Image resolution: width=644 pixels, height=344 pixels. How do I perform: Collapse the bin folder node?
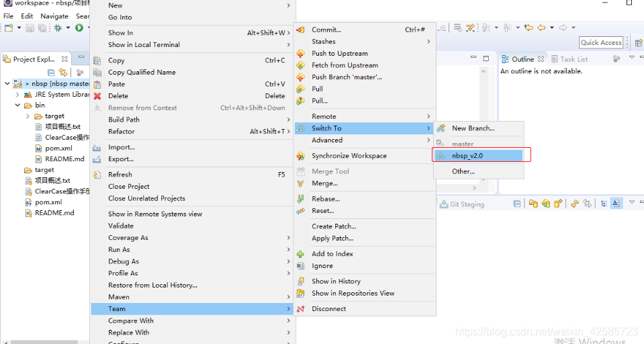[x=17, y=105]
